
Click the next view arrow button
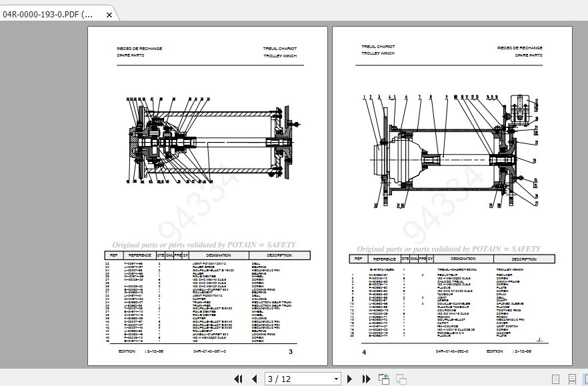click(x=401, y=379)
